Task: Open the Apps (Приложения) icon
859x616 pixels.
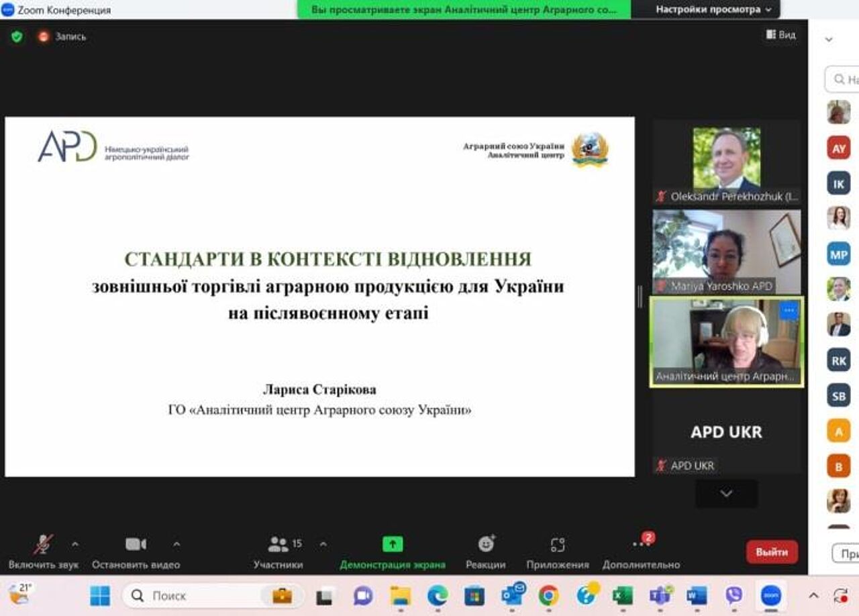Action: (x=557, y=544)
